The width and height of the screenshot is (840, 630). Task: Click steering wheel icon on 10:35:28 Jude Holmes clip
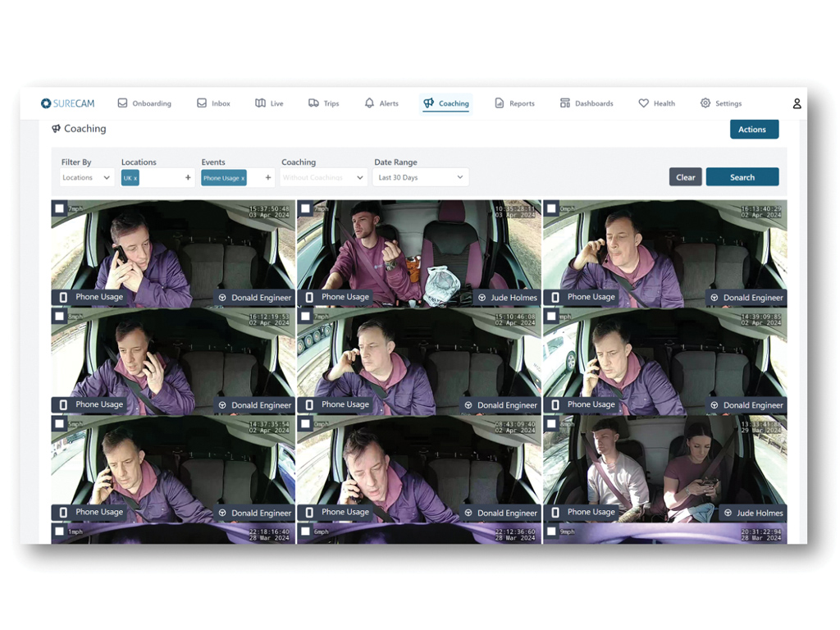[x=482, y=298]
